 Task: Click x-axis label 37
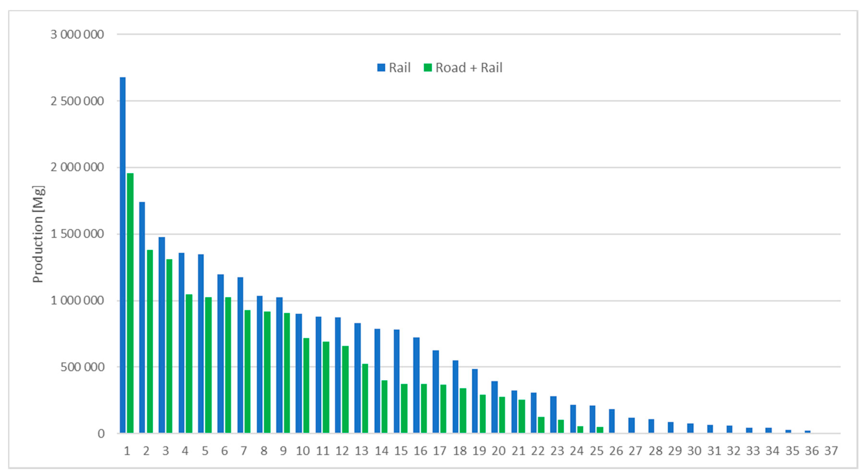(831, 451)
